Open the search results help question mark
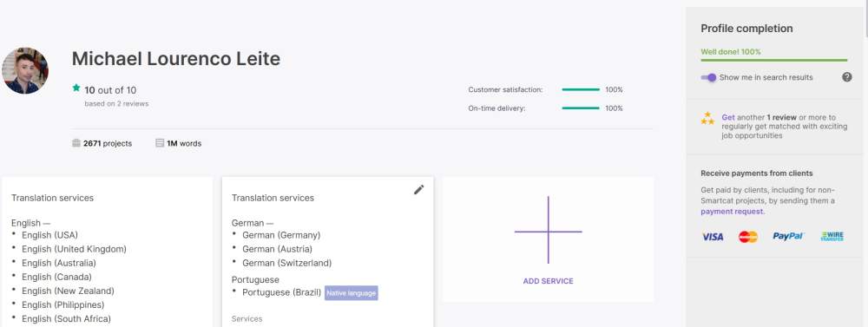The height and width of the screenshot is (327, 868). (847, 77)
